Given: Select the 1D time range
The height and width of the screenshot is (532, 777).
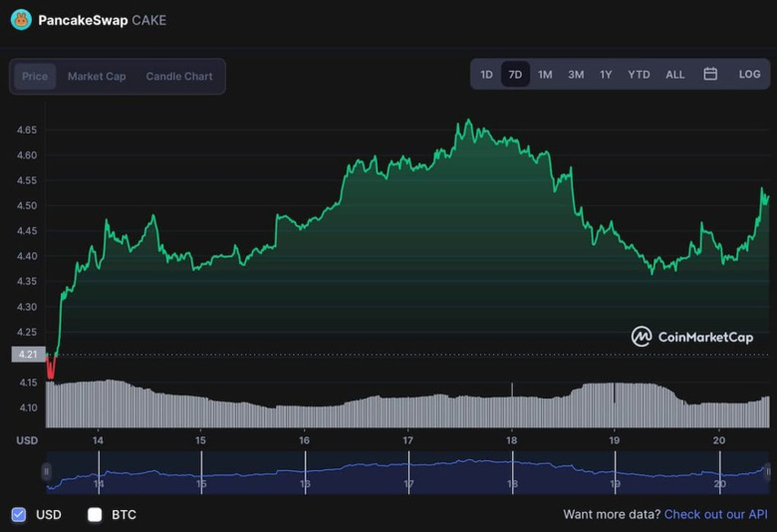Looking at the screenshot, I should coord(486,74).
